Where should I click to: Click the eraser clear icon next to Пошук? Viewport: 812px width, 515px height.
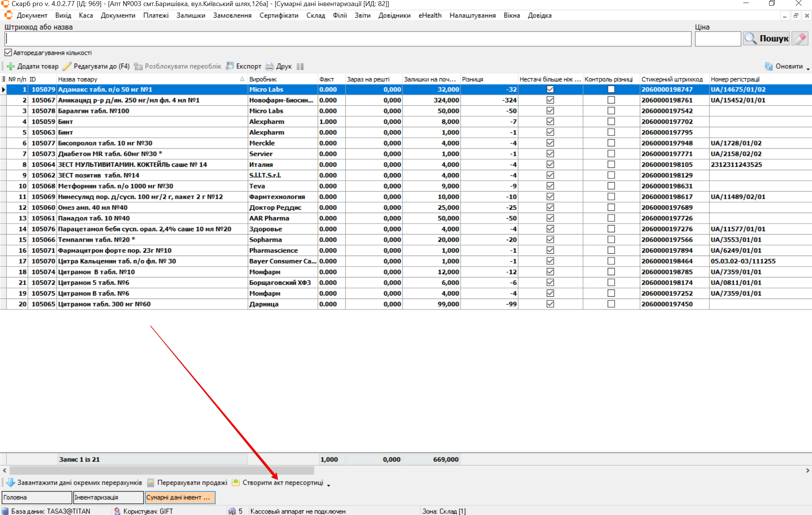tap(800, 38)
